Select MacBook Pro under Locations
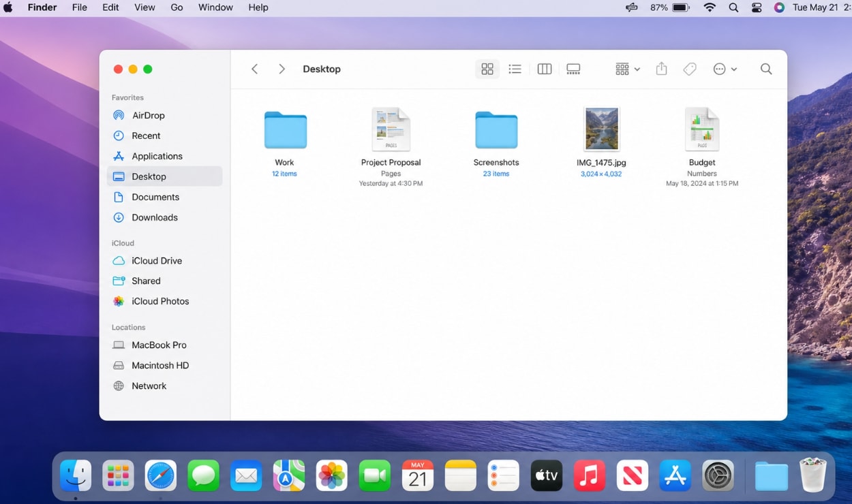 point(164,345)
